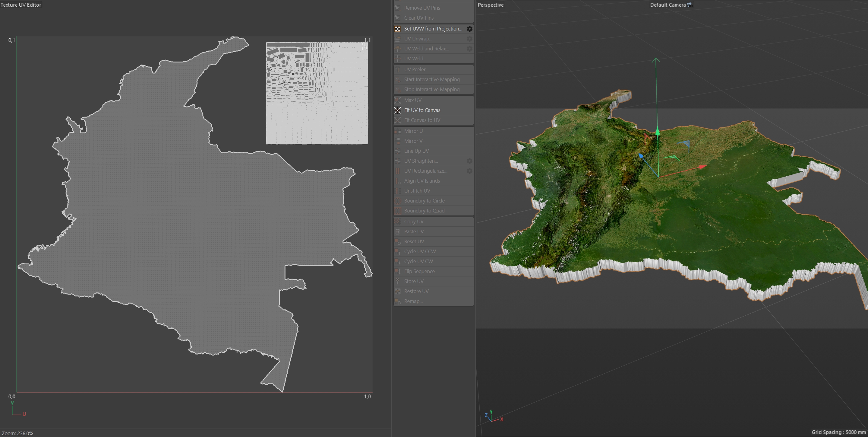Viewport: 868px width, 437px height.
Task: Click the red X-axis arrow handle of gizmo
Action: 702,167
